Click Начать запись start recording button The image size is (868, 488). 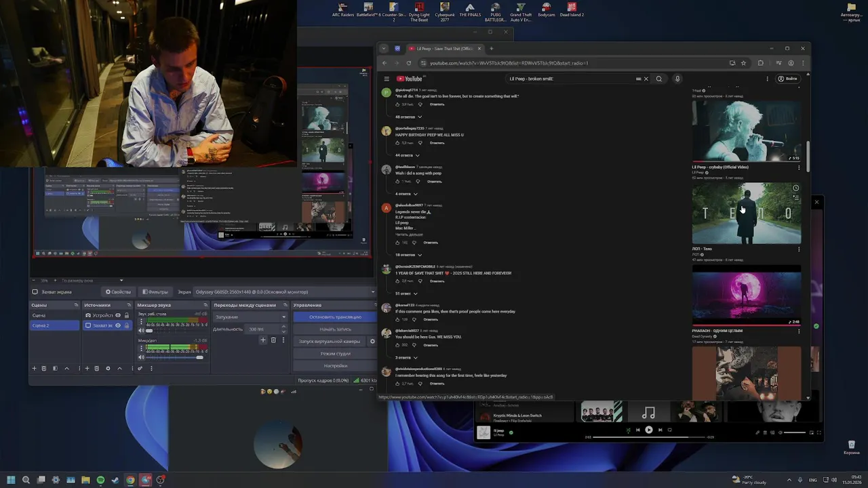(335, 329)
